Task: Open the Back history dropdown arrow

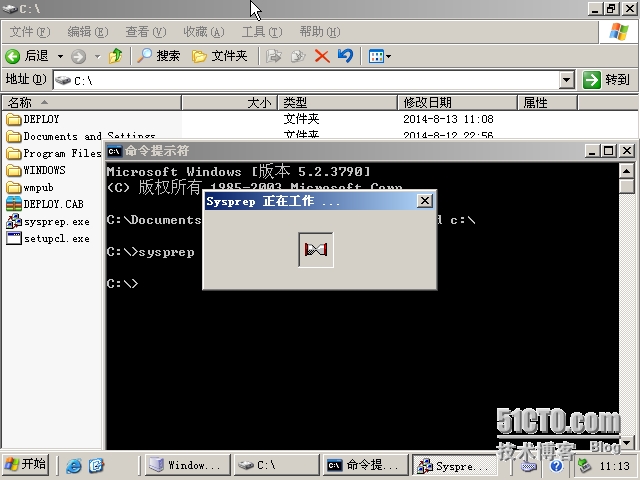Action: pyautogui.click(x=60, y=56)
